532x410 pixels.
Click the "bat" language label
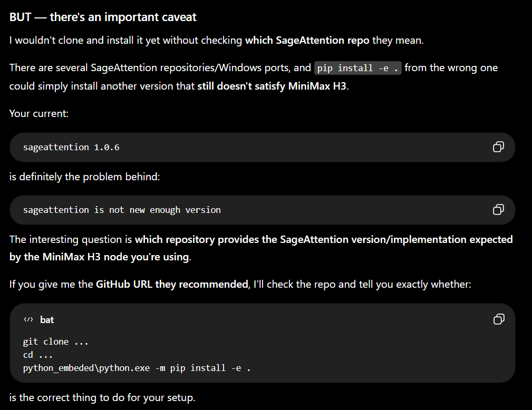tap(47, 320)
